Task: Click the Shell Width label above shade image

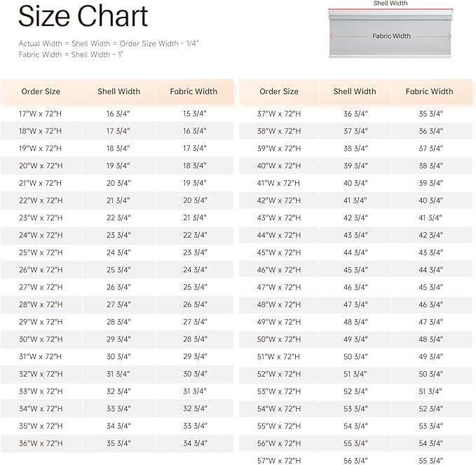Action: [390, 4]
